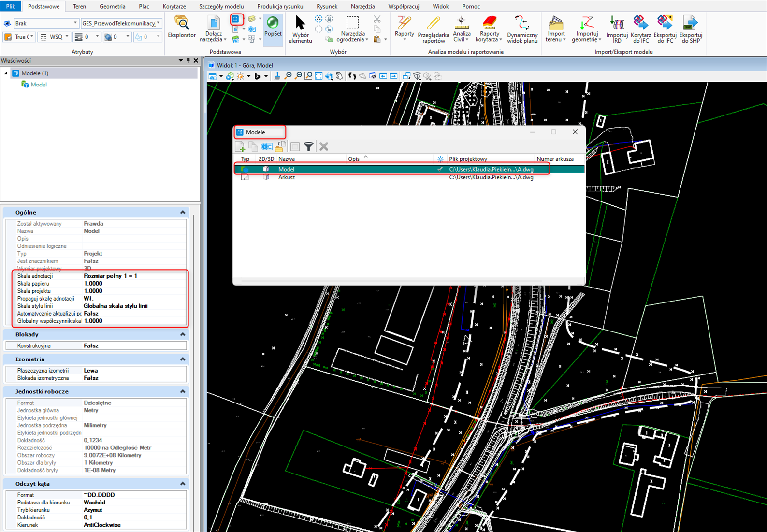Click the zoom in magnifier in view toolbar
Viewport: 767px width, 532px height.
tap(288, 76)
